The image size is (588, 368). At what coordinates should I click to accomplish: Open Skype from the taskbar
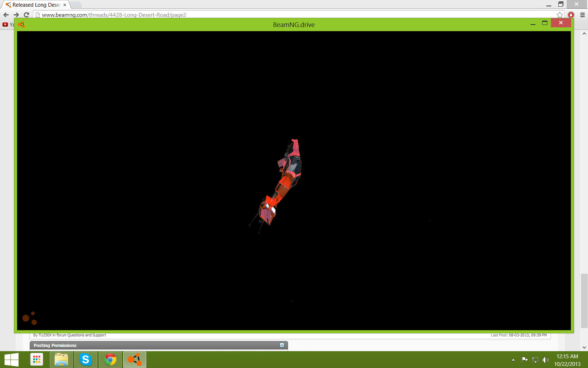[86, 360]
